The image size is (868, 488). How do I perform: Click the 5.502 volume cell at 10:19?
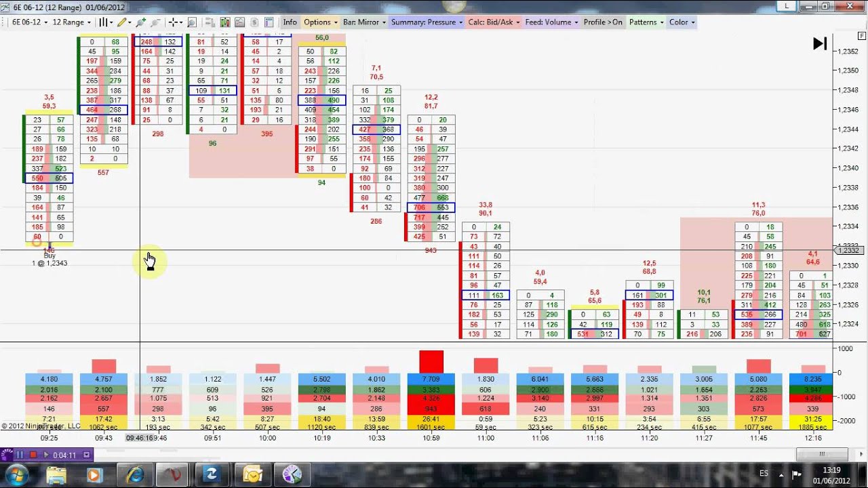pos(322,379)
